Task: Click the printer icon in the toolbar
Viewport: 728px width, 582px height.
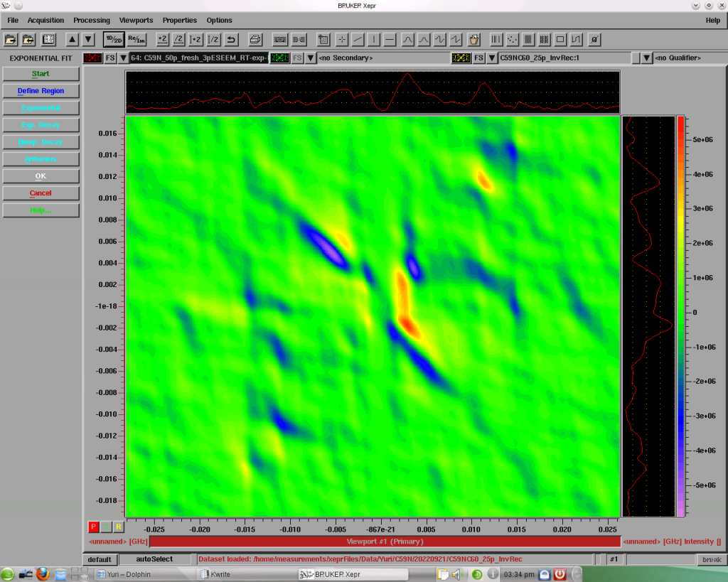Action: click(x=256, y=39)
